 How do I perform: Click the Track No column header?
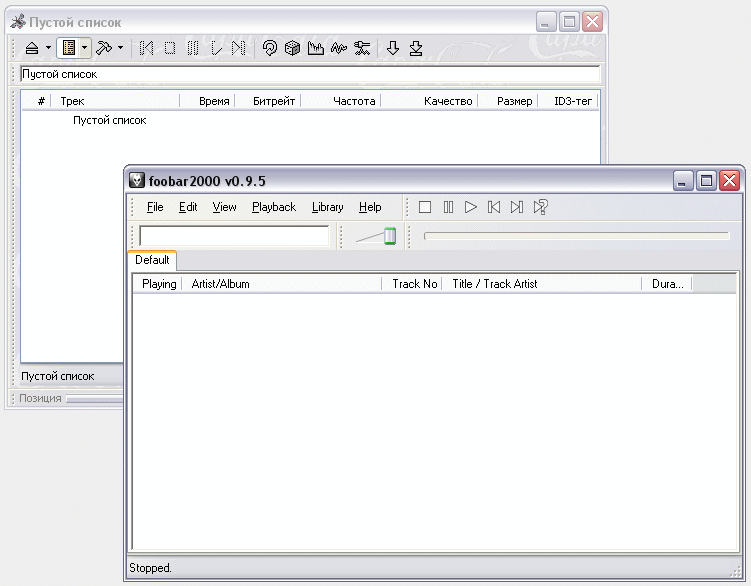412,284
